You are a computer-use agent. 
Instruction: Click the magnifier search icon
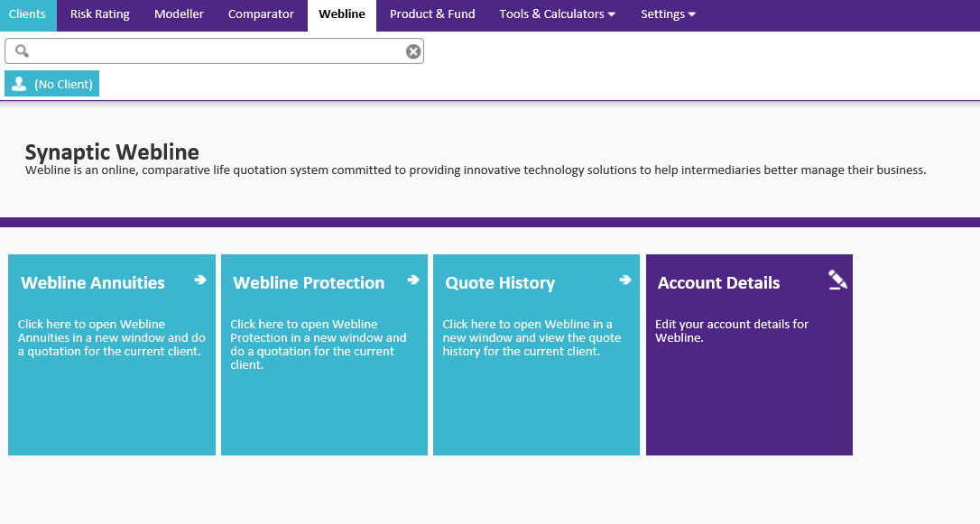pos(22,51)
